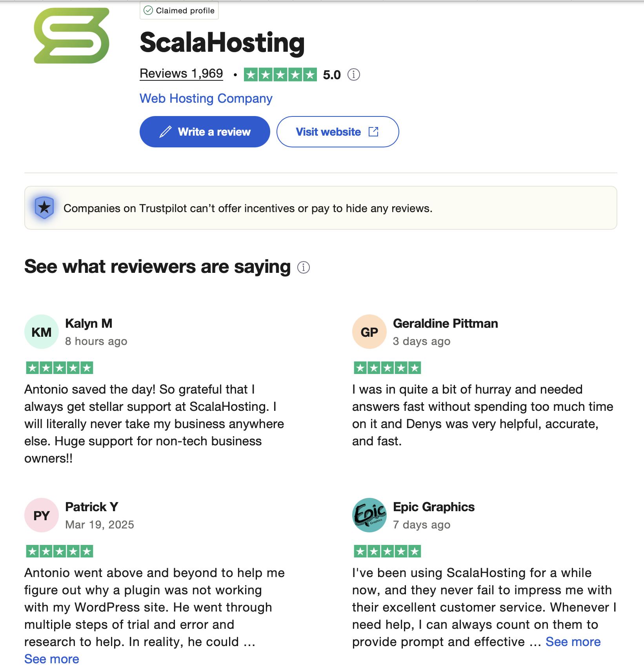Click the Trustpilot shield star badge icon
The width and height of the screenshot is (644, 668).
[x=44, y=207]
